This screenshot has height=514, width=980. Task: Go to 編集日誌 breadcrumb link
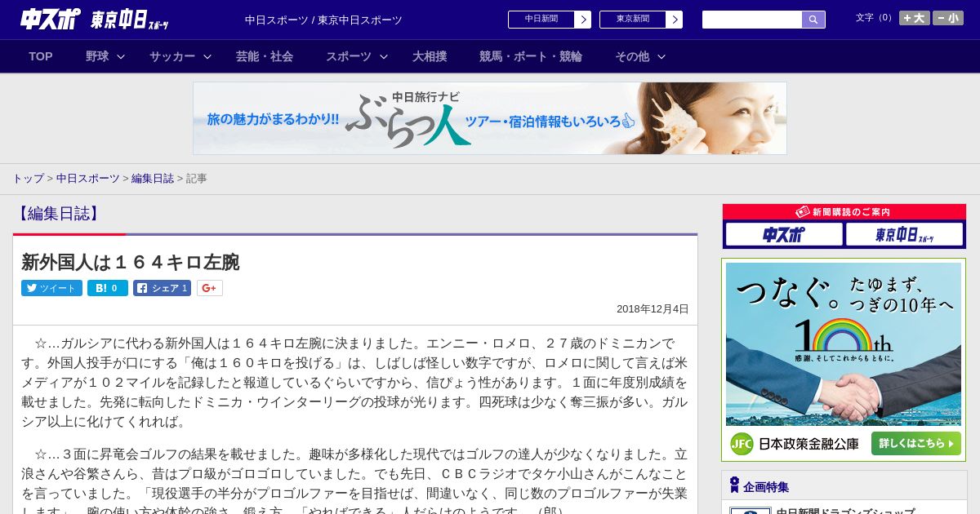pos(153,178)
